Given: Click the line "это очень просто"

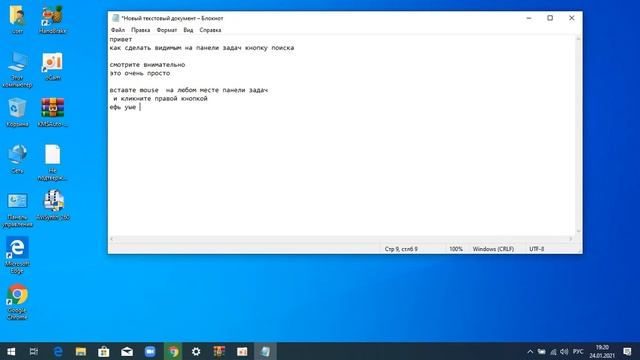Looking at the screenshot, I should [140, 73].
